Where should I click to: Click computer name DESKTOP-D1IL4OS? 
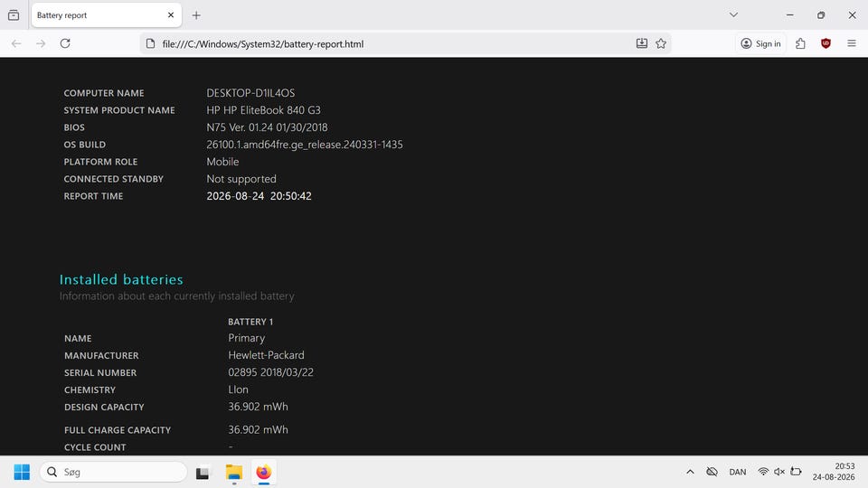click(x=250, y=93)
